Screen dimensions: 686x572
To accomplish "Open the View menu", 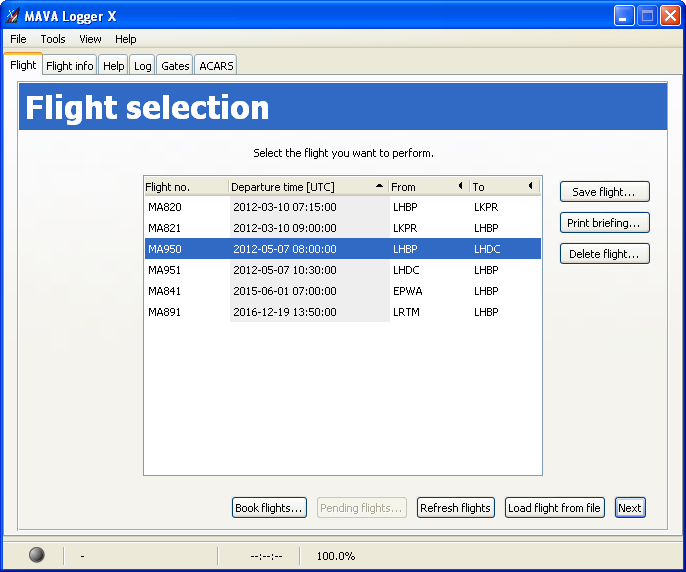I will point(90,39).
